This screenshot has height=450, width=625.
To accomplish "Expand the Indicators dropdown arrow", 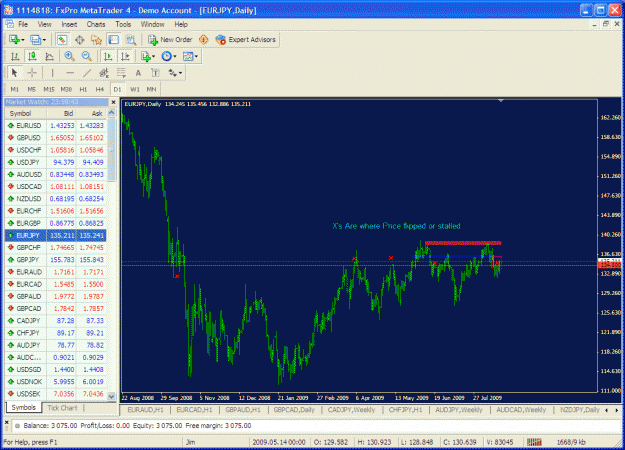I will pos(153,57).
